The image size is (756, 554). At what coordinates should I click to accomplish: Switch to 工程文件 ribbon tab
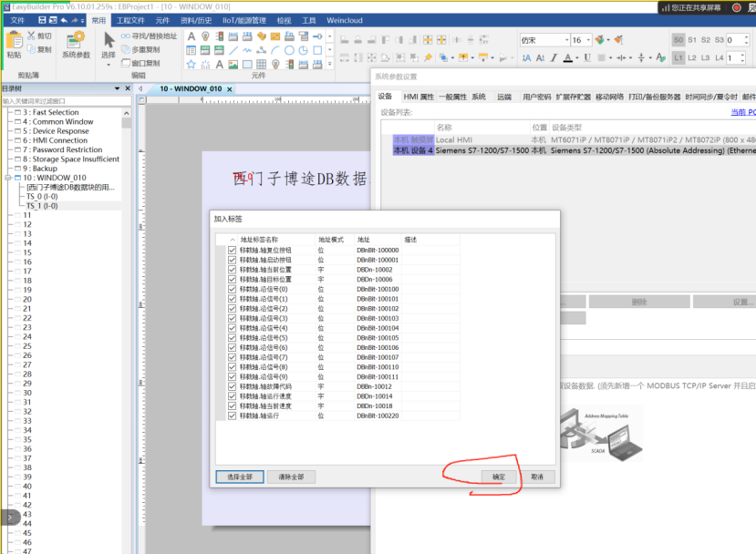(130, 20)
